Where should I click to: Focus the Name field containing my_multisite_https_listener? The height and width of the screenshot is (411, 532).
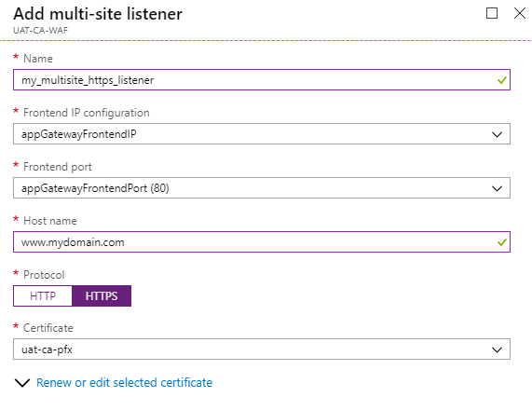click(262, 80)
